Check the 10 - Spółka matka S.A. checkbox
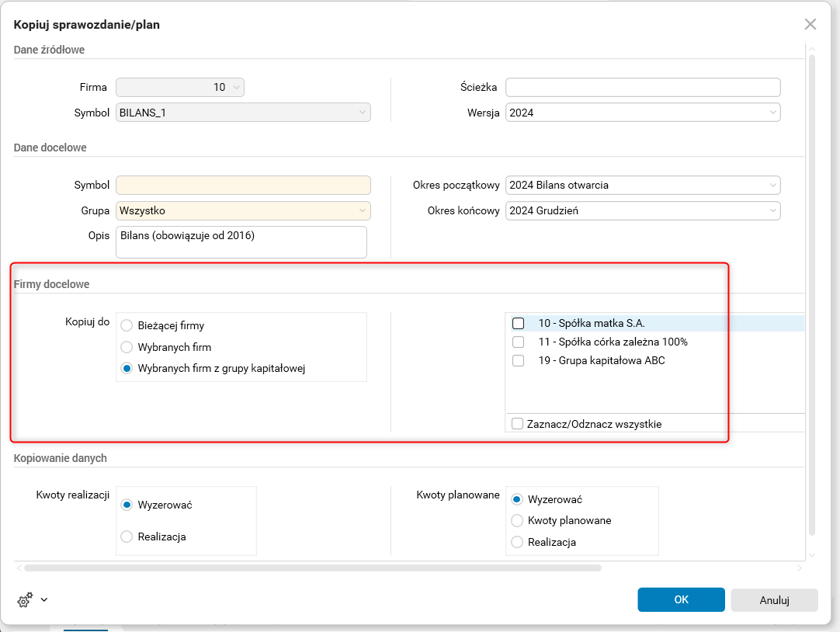Screen dimensions: 840x632 coord(519,323)
